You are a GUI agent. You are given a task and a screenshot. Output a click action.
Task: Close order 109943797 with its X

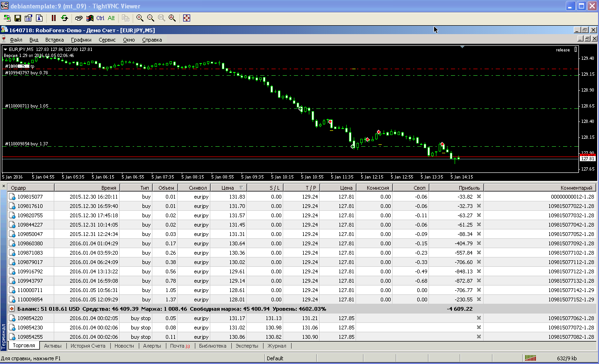click(478, 281)
